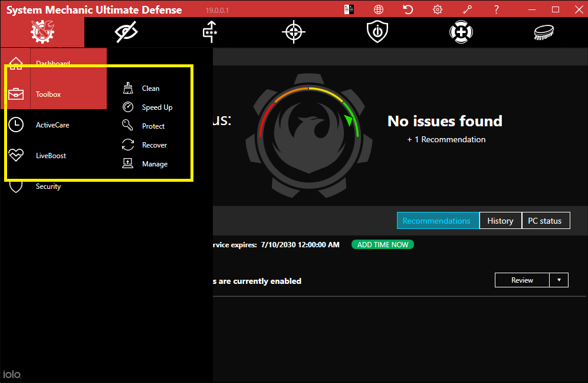Click the Clean broom icon
The height and width of the screenshot is (383, 588).
[128, 88]
